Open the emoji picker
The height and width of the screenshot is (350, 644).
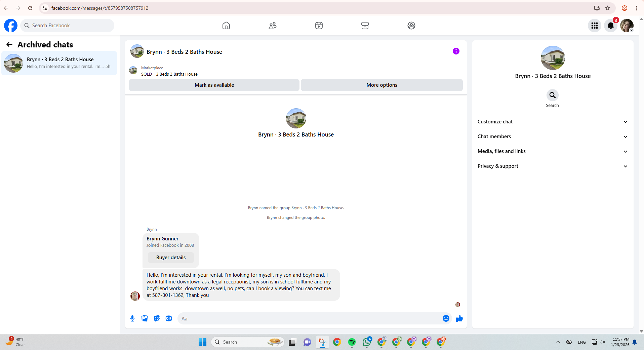point(446,318)
